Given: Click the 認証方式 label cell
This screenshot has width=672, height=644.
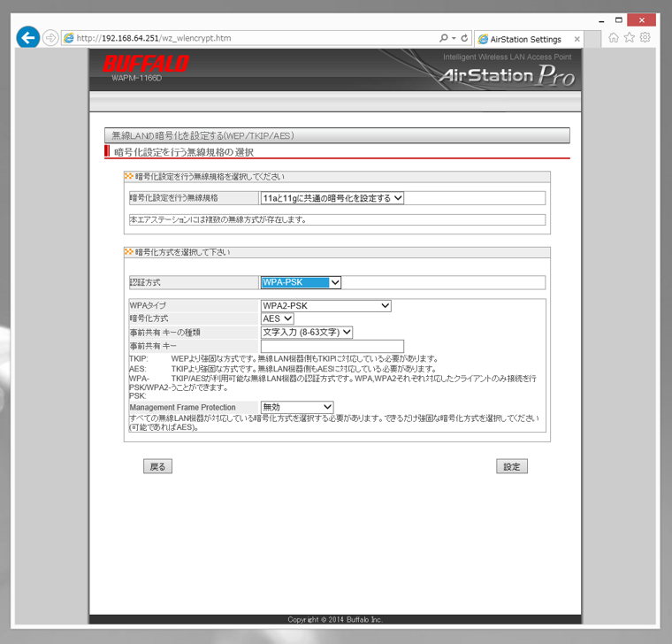Looking at the screenshot, I should (x=194, y=282).
